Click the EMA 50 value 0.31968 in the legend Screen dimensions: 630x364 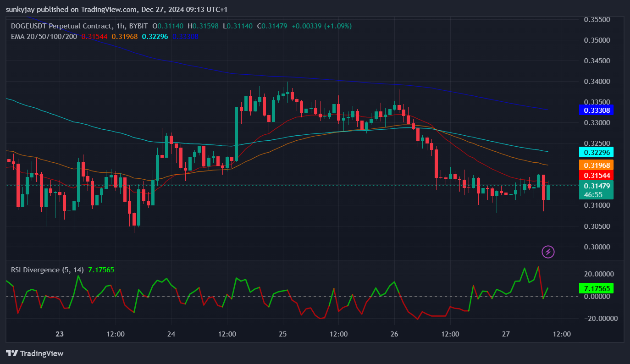coord(125,36)
